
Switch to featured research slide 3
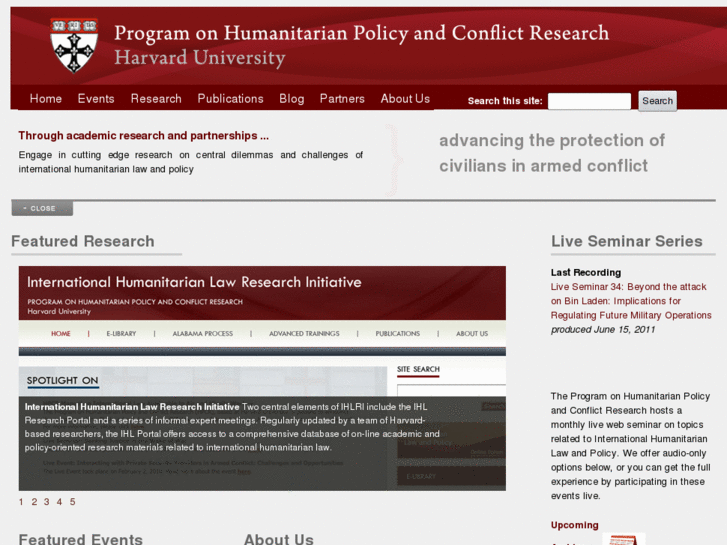pyautogui.click(x=46, y=502)
